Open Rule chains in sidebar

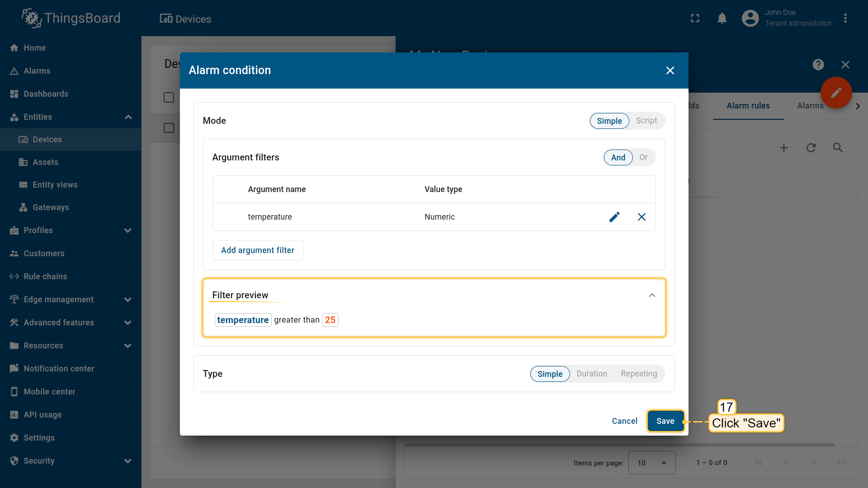pyautogui.click(x=45, y=277)
